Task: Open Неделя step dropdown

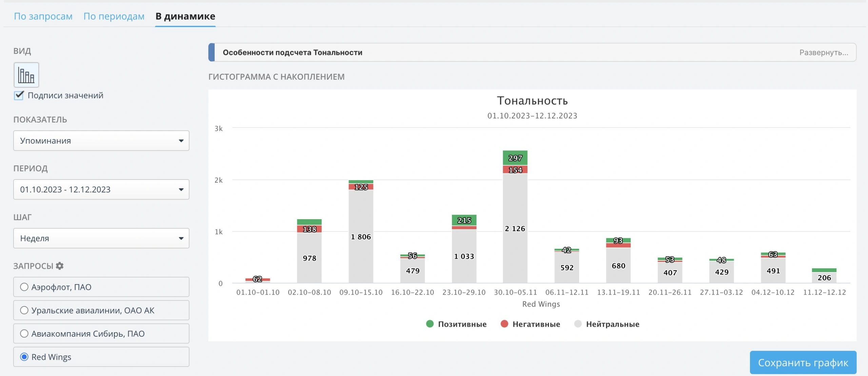Action: (101, 238)
